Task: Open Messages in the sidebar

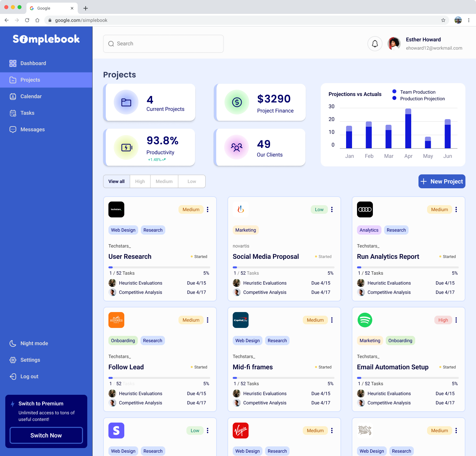Action: [46, 129]
